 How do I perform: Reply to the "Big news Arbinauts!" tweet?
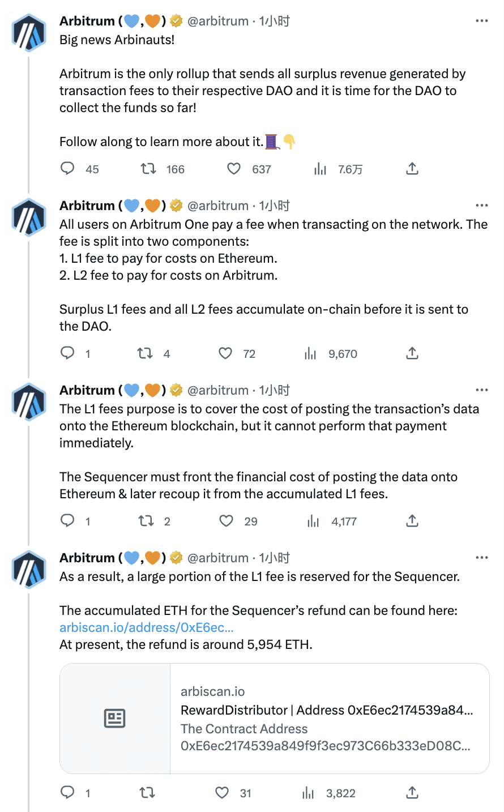(x=68, y=169)
